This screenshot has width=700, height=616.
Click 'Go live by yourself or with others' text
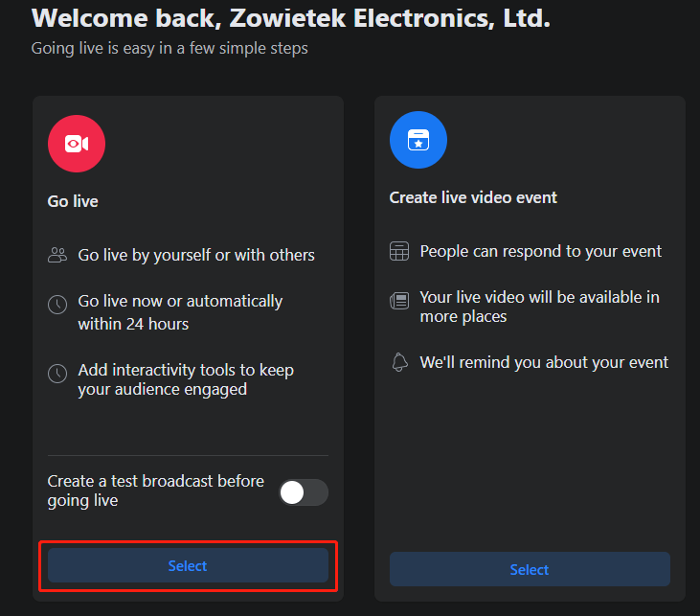196,255
